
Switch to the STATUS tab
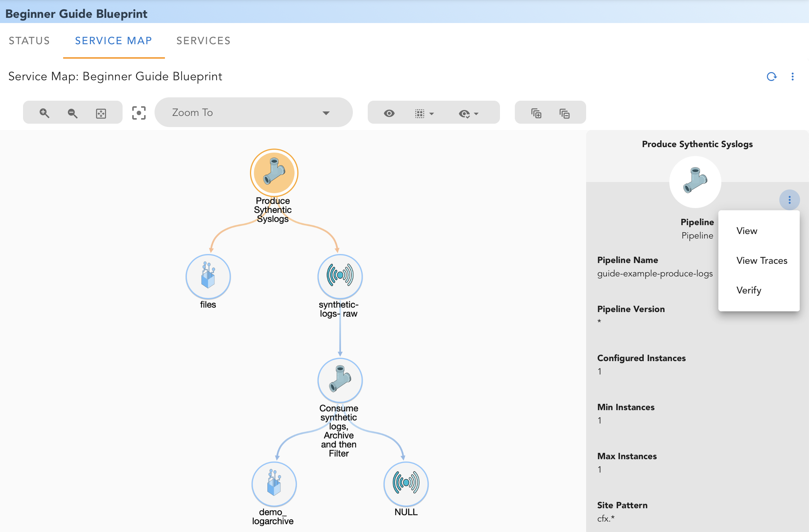coord(29,40)
